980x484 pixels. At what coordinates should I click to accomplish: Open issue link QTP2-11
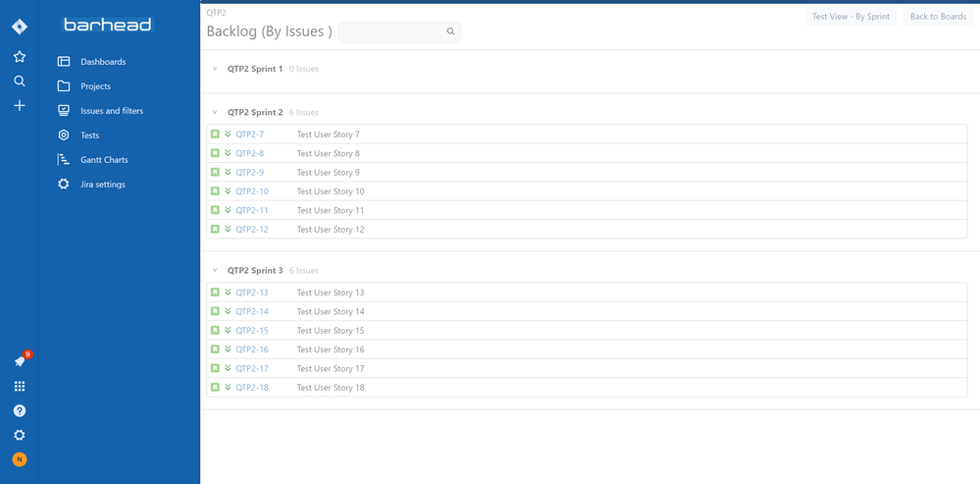point(252,210)
